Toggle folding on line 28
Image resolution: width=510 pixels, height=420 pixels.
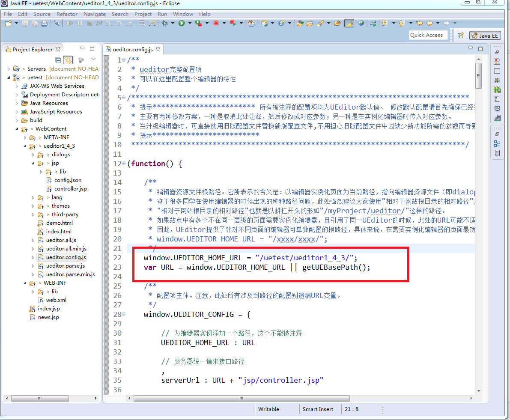pyautogui.click(x=124, y=314)
